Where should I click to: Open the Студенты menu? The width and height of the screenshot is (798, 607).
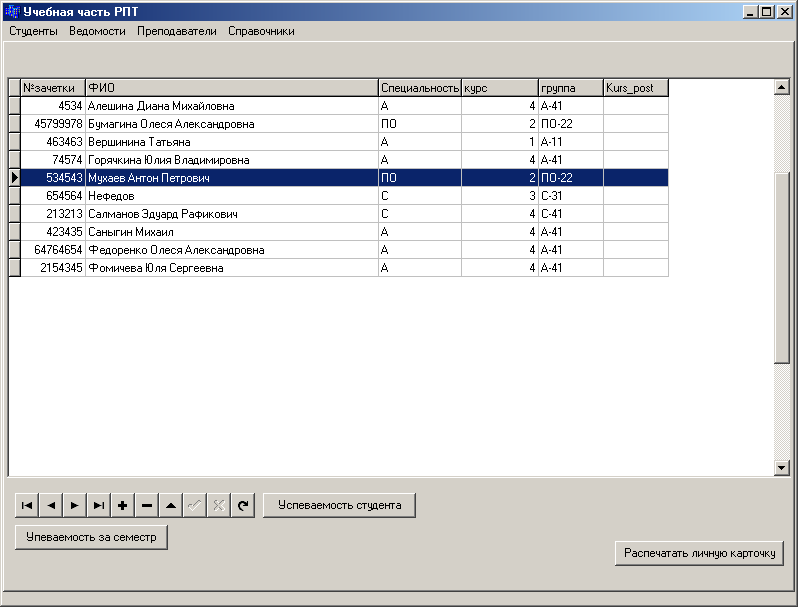tap(33, 31)
